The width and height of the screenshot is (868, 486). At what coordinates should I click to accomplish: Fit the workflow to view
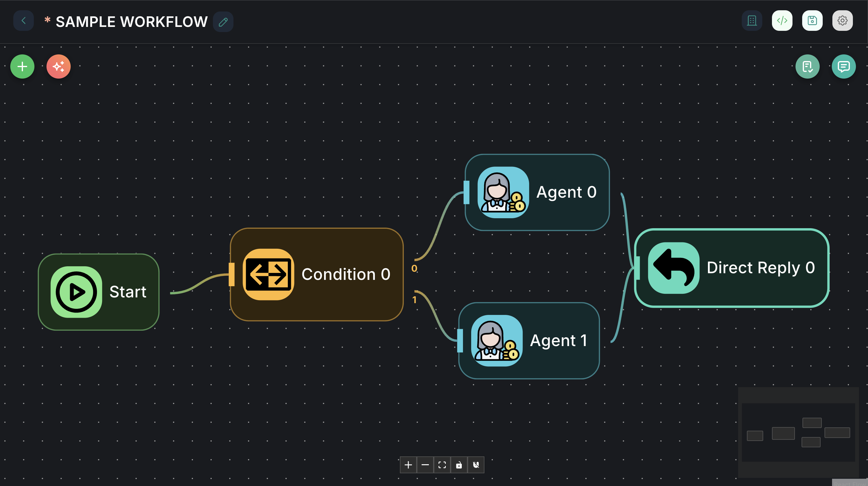[442, 465]
